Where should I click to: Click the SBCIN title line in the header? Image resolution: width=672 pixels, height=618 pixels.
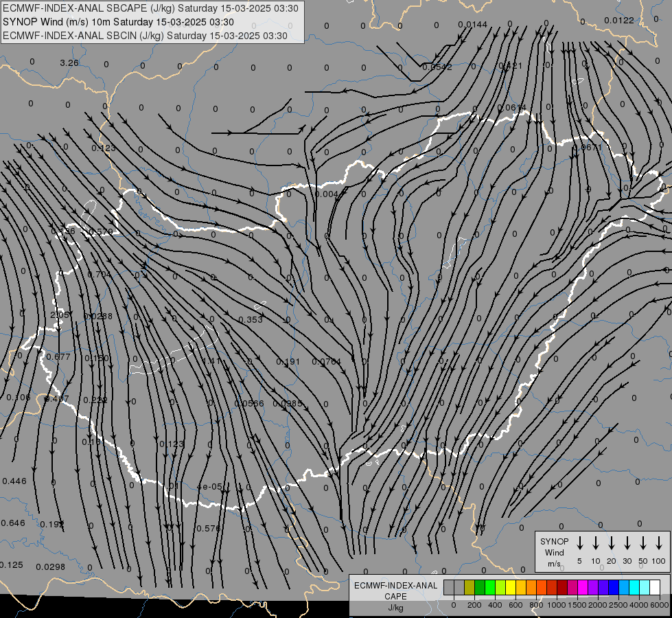point(145,36)
